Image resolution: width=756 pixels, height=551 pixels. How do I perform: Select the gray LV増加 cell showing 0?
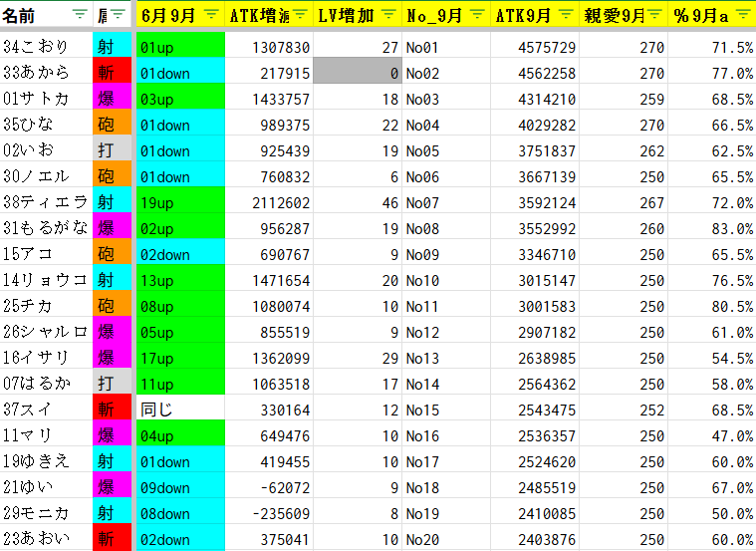tap(357, 73)
